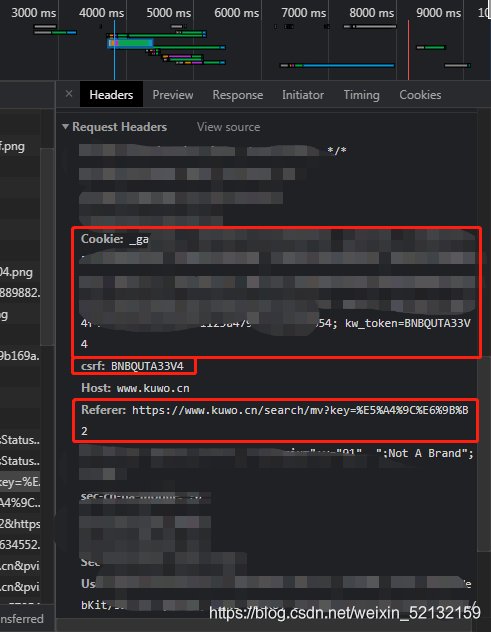Click the Host header label
This screenshot has height=632, width=491.
click(x=96, y=388)
